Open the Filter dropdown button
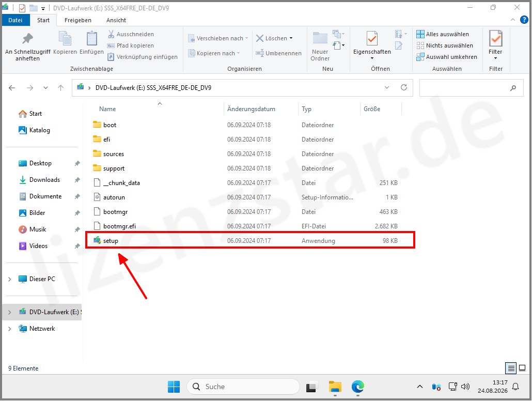This screenshot has height=401, width=532. point(495,46)
